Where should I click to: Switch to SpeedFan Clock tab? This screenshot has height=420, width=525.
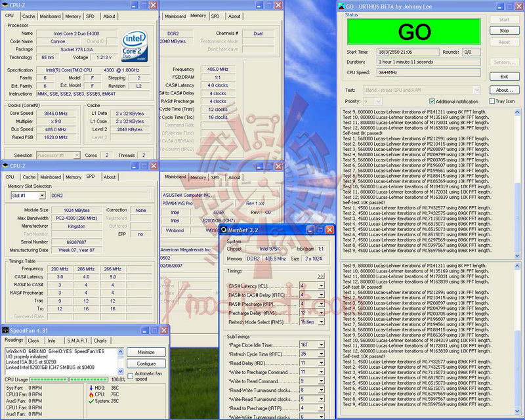click(33, 341)
